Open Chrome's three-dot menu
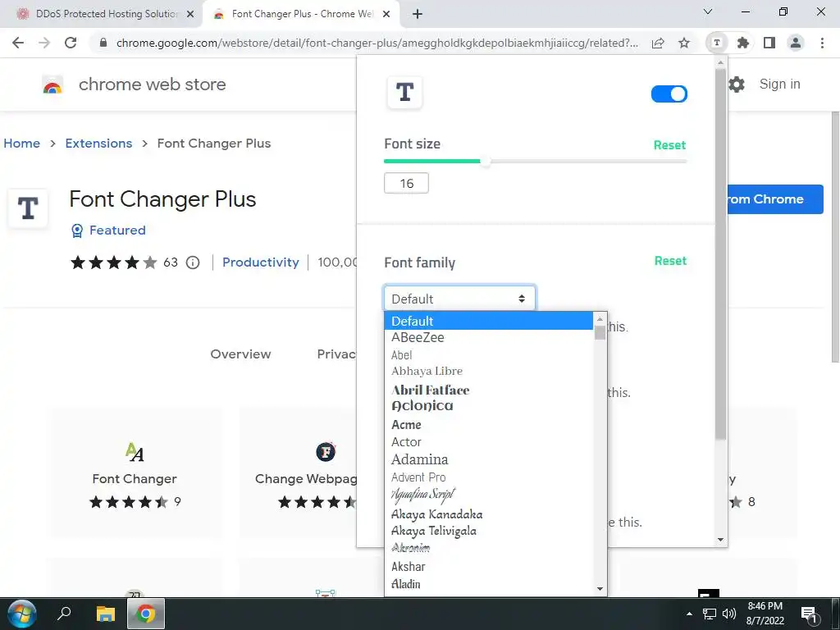The height and width of the screenshot is (630, 840). coord(822,43)
